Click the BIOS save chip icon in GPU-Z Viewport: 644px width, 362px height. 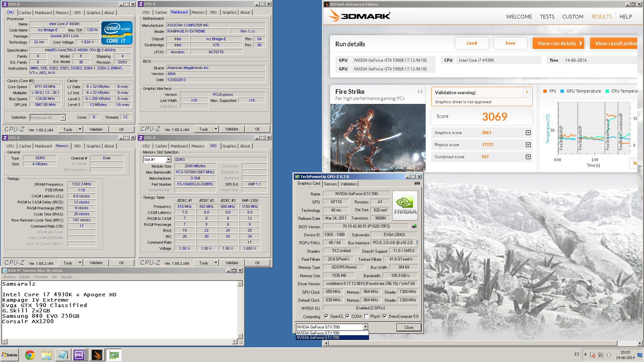click(414, 226)
